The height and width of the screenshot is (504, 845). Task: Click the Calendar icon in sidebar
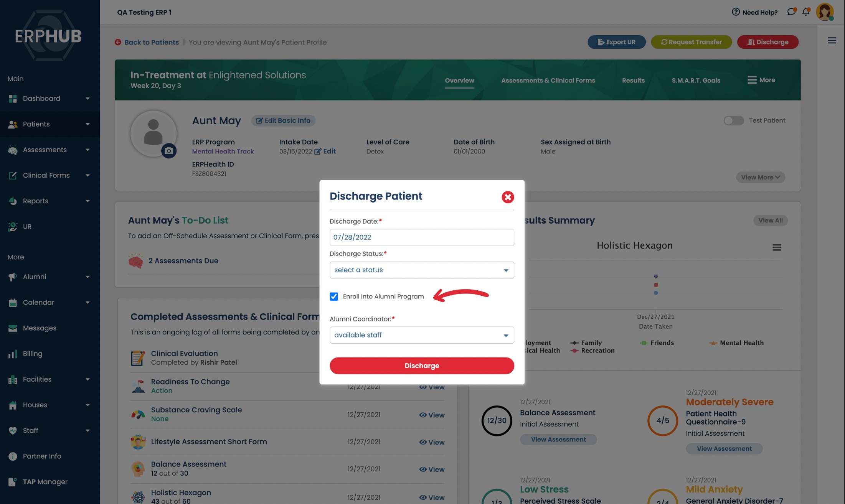point(13,303)
